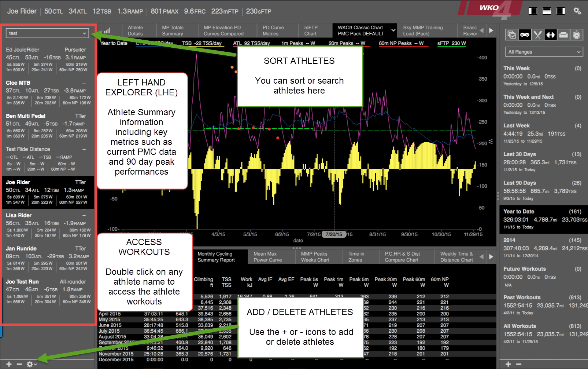Toggle the dumbbell strength workout filter

coord(550,35)
